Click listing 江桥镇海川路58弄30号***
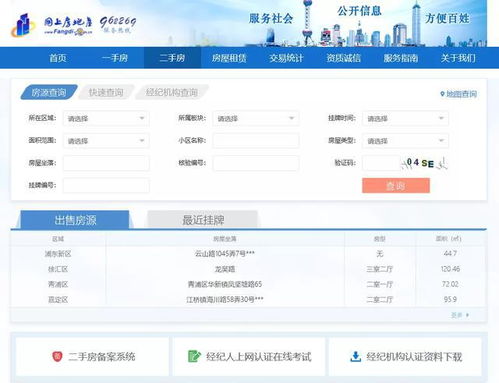This screenshot has height=383, width=499. click(225, 300)
